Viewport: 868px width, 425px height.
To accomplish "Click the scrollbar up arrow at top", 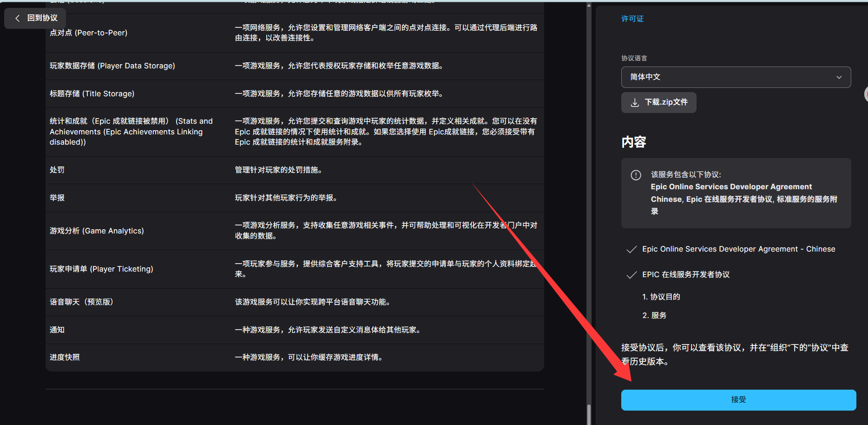I will click(589, 6).
